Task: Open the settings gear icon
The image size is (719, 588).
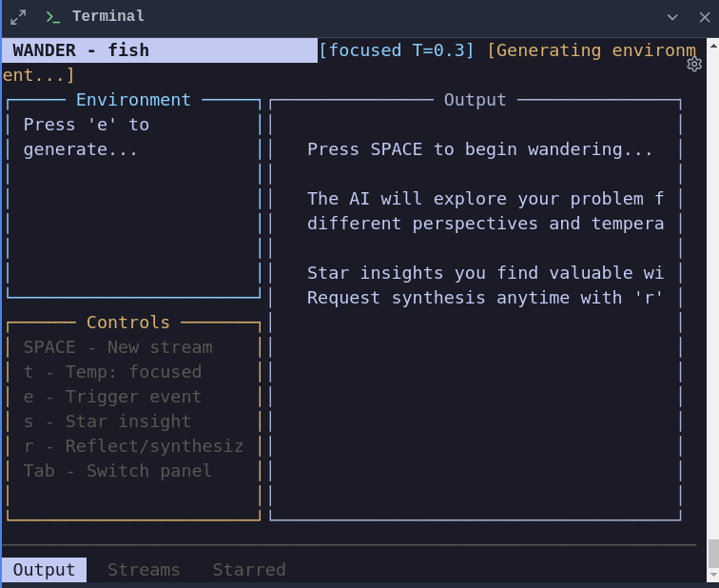Action: coord(694,64)
